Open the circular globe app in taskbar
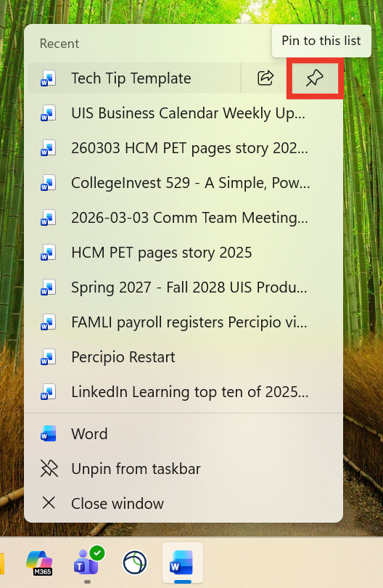Image resolution: width=383 pixels, height=588 pixels. point(135,562)
